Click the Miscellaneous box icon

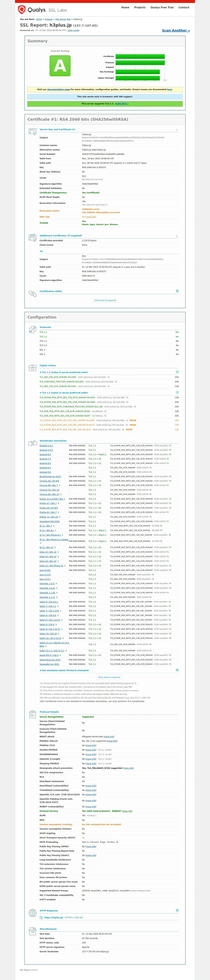coord(32,931)
